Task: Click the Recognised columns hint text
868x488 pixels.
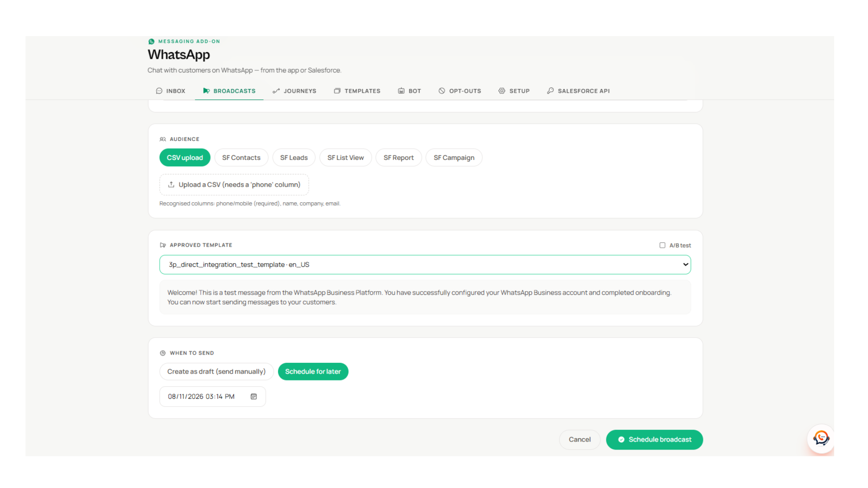Action: pos(250,204)
